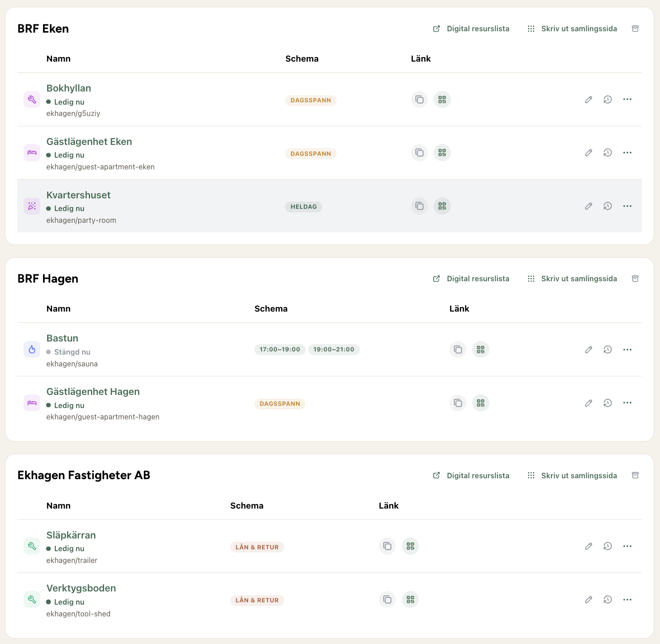Copy the link for Bokhyllan
Viewport: 660px width, 644px height.
pyautogui.click(x=420, y=100)
